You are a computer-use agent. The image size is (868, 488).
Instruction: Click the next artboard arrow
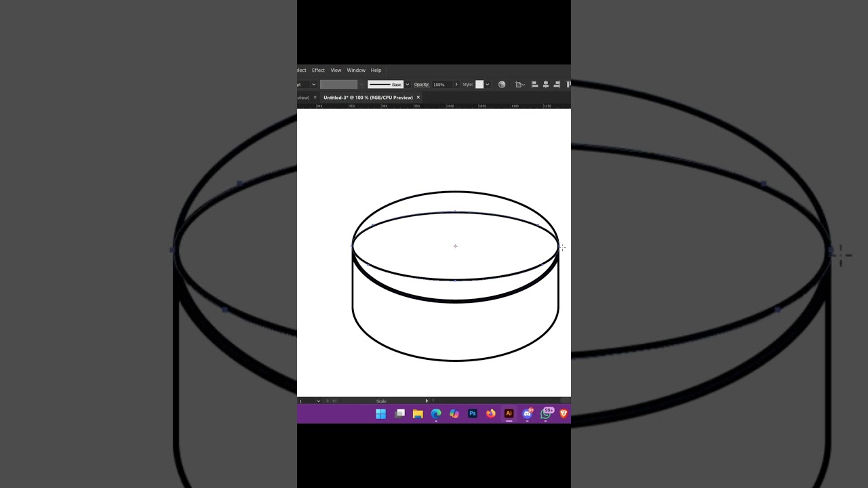328,401
